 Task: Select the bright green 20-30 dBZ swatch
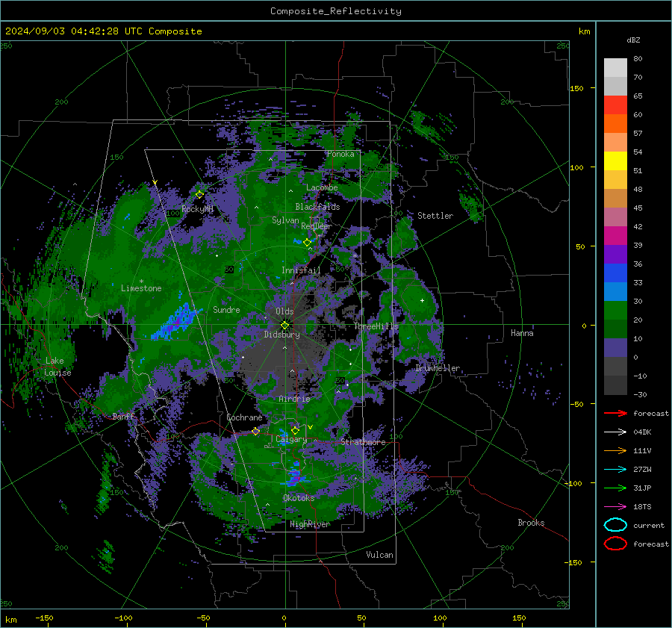coord(615,311)
